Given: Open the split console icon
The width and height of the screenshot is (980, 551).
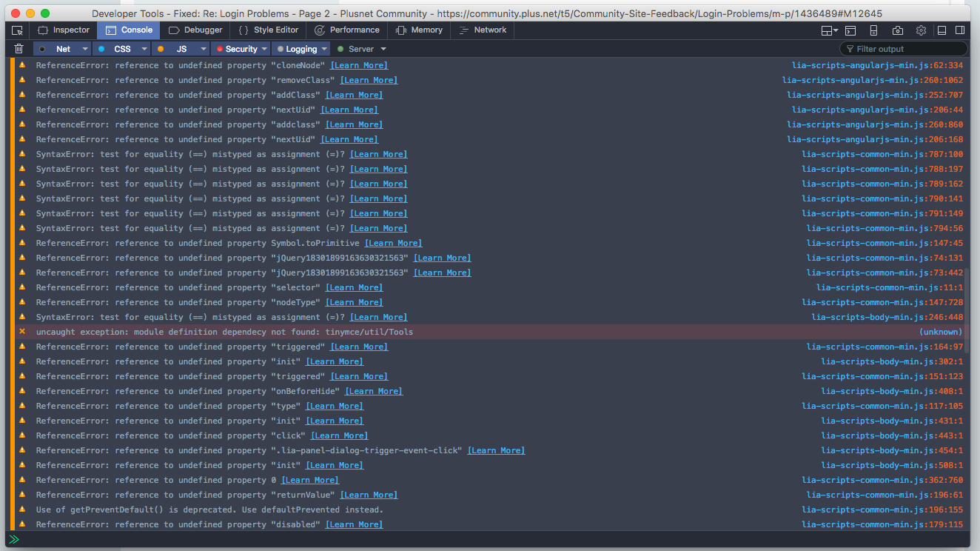Looking at the screenshot, I should 851,30.
